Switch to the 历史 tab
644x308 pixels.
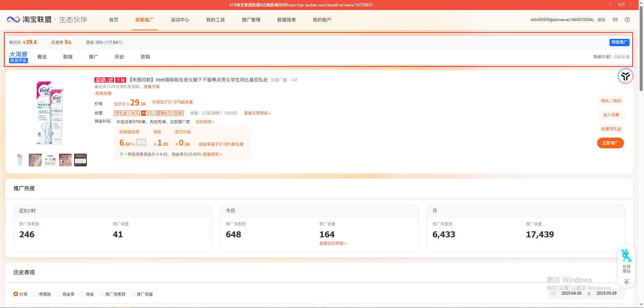[x=119, y=57]
